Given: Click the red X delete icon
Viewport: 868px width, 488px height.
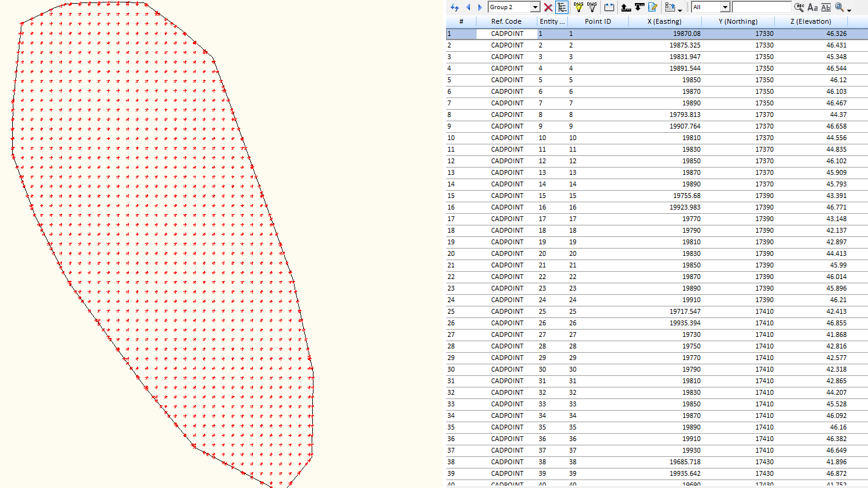Looking at the screenshot, I should 548,7.
